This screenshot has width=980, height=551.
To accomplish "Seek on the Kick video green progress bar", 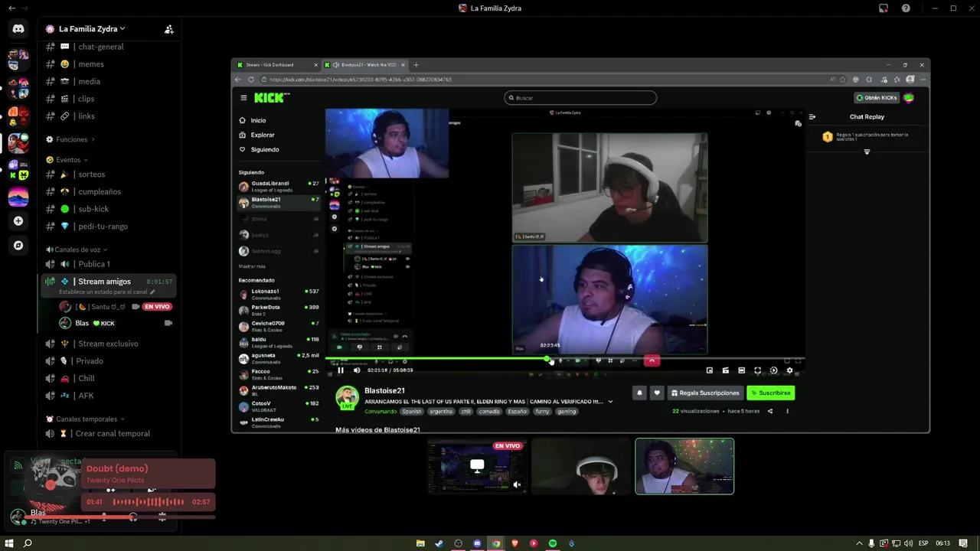I will click(564, 358).
